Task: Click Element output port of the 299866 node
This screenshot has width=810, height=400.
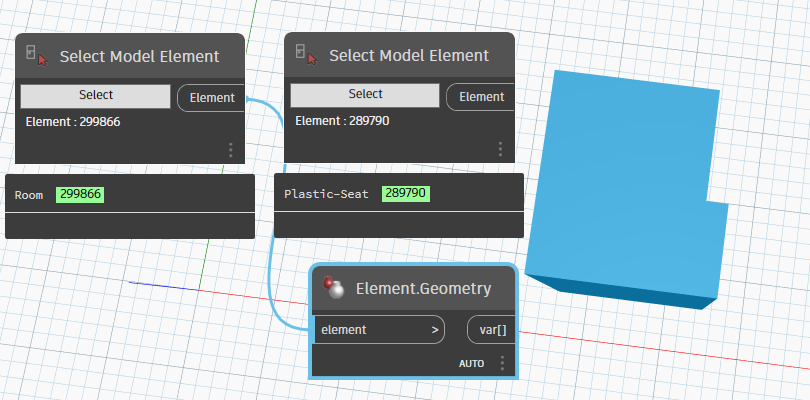Action: click(212, 97)
